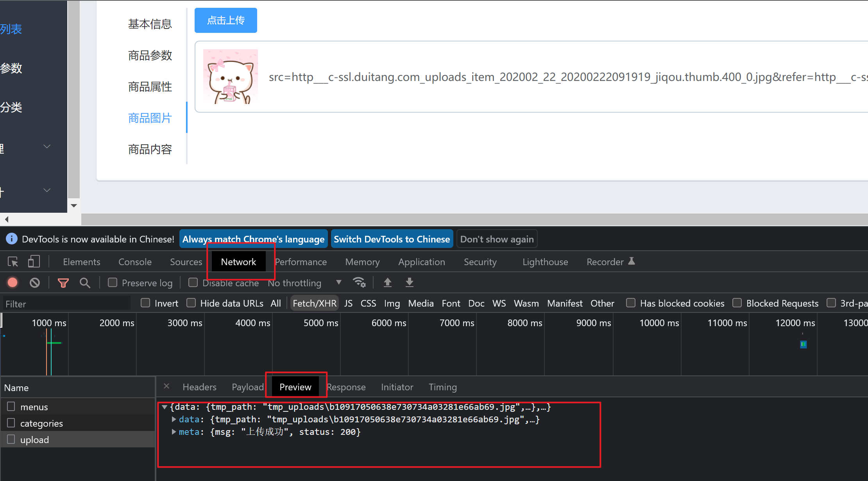
Task: Click Switch DevTools to Chinese
Action: point(392,239)
